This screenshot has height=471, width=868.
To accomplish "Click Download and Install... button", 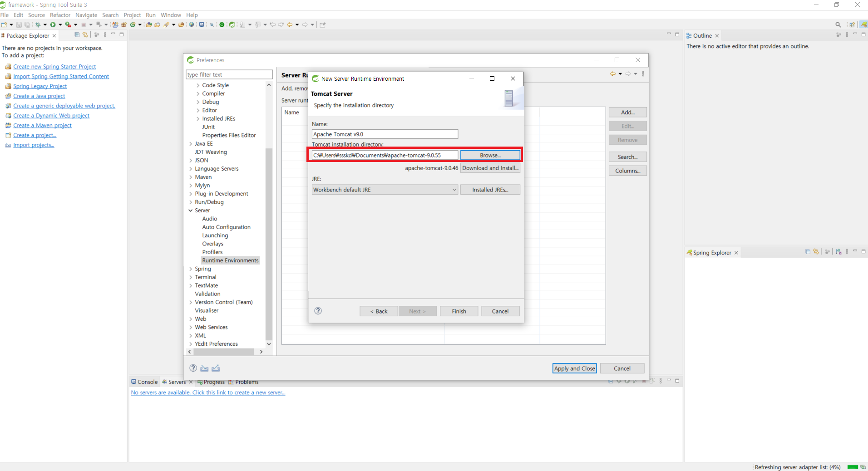I will (490, 168).
